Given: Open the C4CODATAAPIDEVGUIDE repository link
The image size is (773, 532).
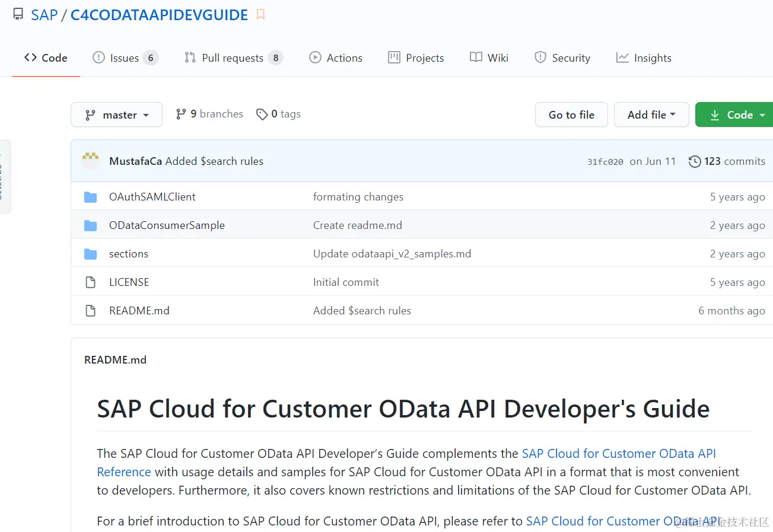Looking at the screenshot, I should 159,15.
